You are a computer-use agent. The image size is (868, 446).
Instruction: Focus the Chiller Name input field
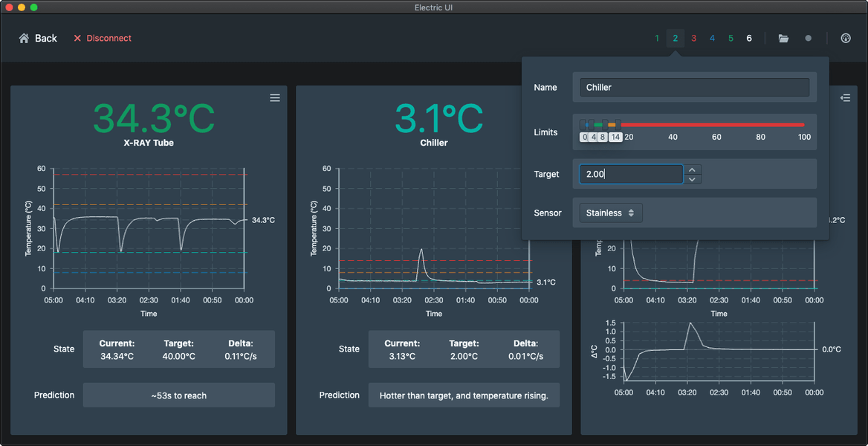[x=693, y=87]
